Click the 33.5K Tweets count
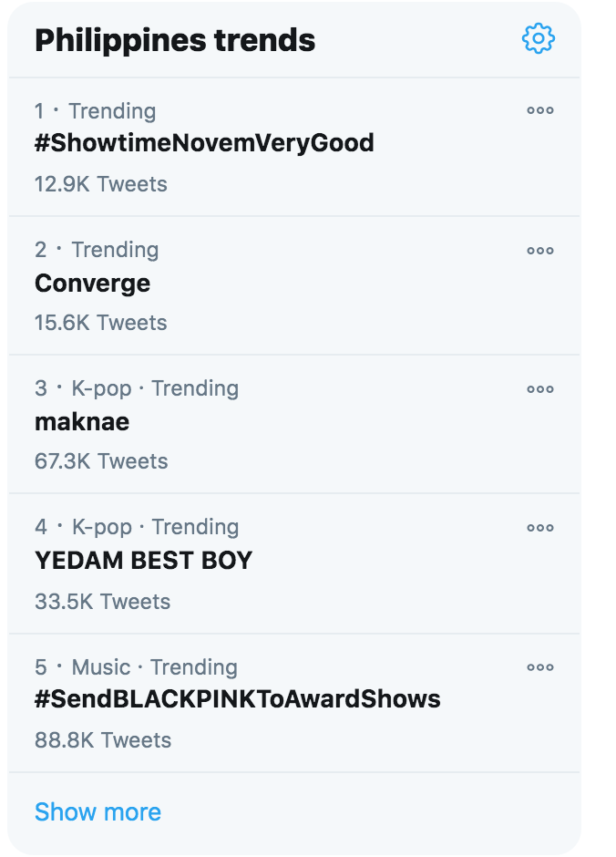 pos(103,602)
